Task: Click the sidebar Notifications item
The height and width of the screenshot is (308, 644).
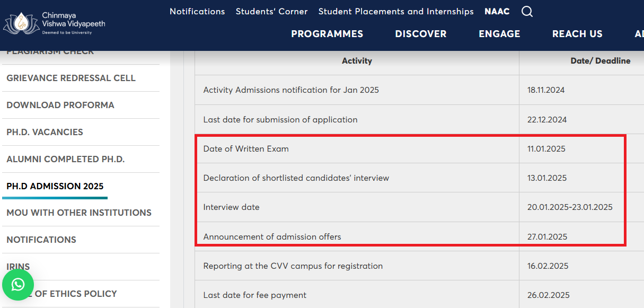Action: click(41, 240)
